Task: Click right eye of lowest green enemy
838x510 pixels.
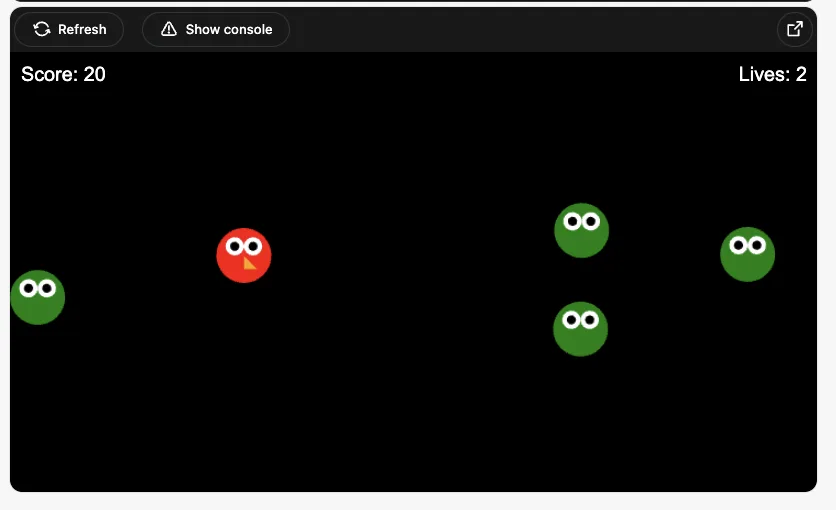Action: click(589, 320)
